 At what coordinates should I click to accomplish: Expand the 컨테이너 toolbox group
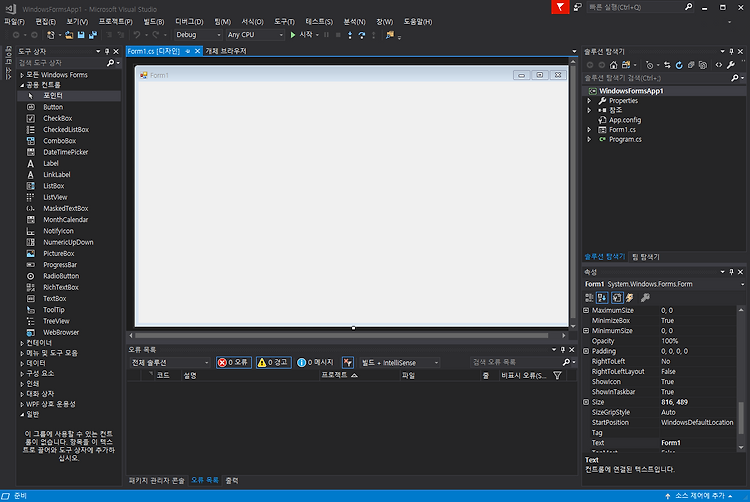pos(22,343)
